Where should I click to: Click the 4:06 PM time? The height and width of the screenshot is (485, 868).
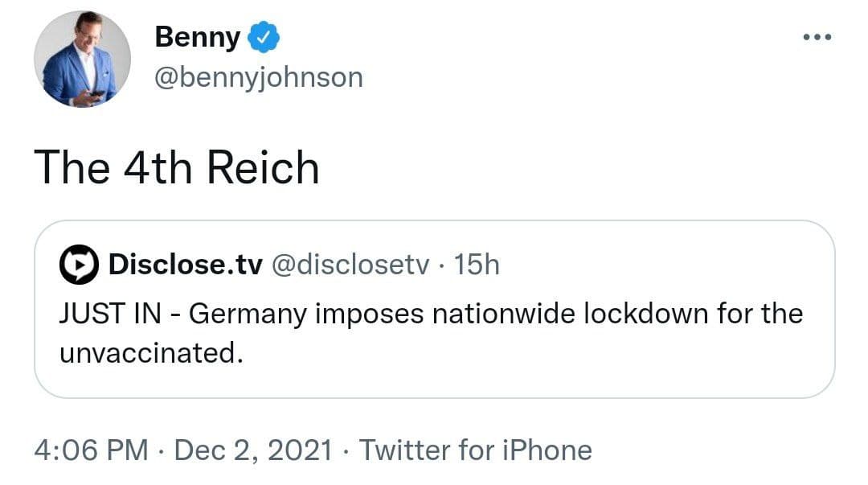click(x=91, y=450)
